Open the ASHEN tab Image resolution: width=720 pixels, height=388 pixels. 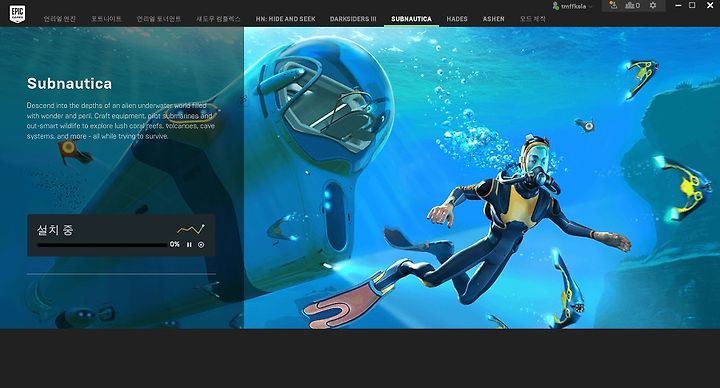point(494,19)
